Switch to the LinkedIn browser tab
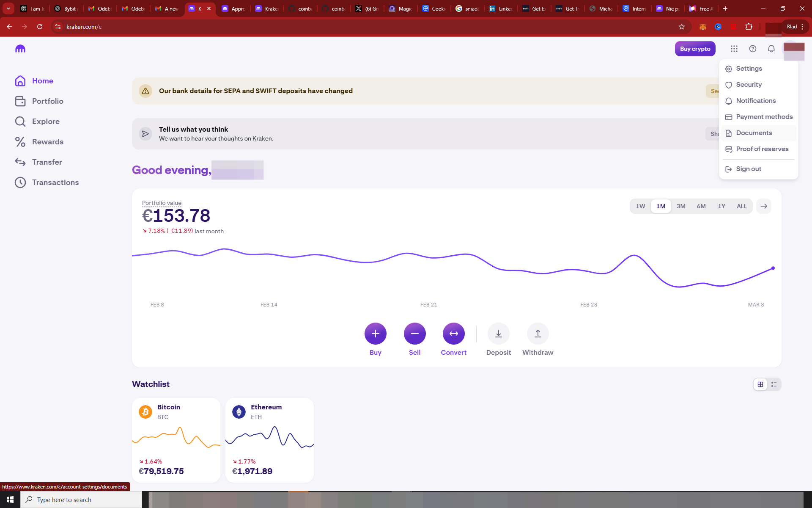 coord(501,8)
